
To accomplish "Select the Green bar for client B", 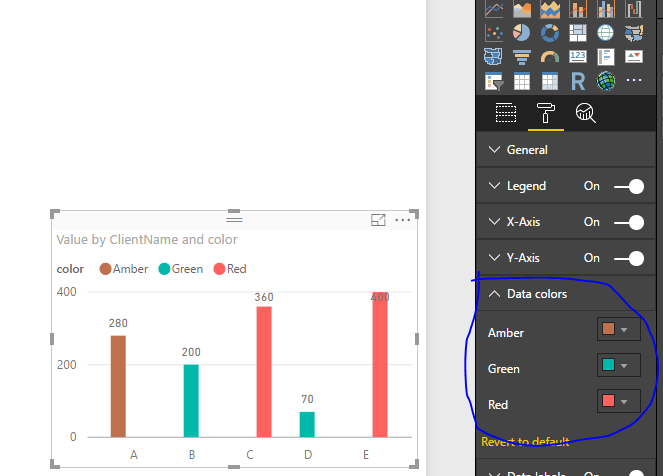I will tap(191, 401).
